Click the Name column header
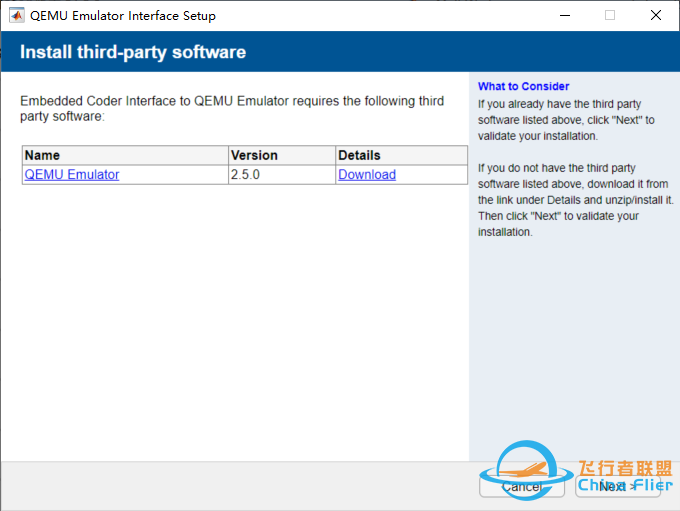This screenshot has height=511, width=680. (x=125, y=155)
